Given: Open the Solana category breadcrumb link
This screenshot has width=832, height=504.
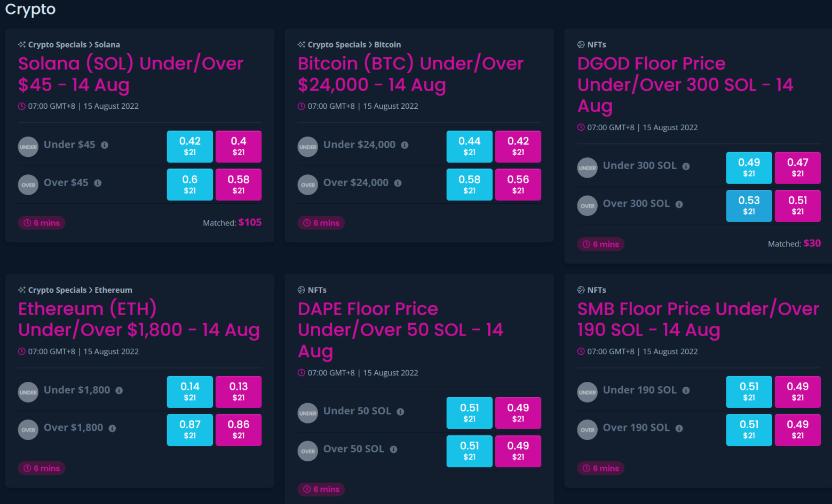Looking at the screenshot, I should tap(107, 45).
